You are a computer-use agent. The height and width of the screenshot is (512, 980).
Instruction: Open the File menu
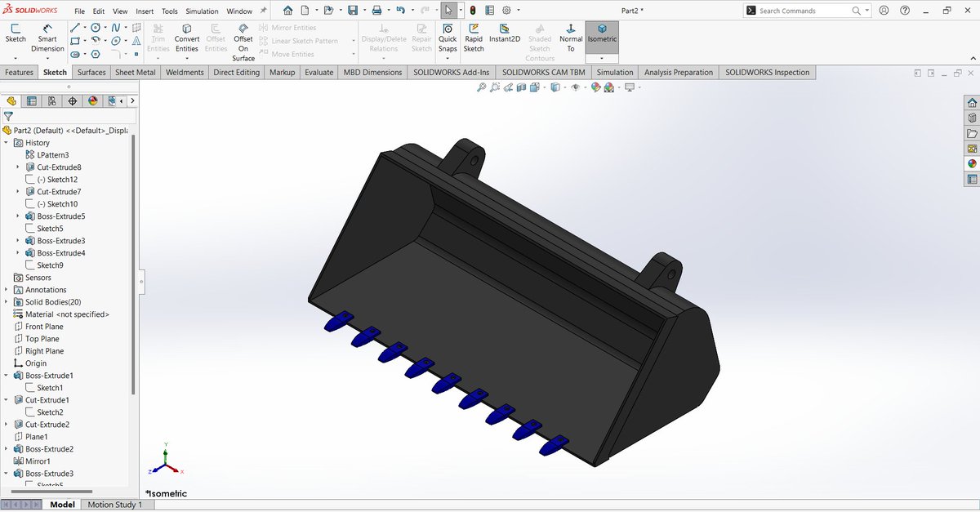tap(79, 11)
